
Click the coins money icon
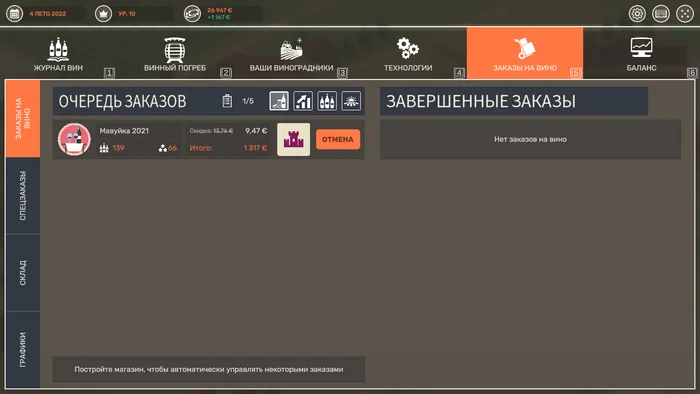pyautogui.click(x=192, y=13)
